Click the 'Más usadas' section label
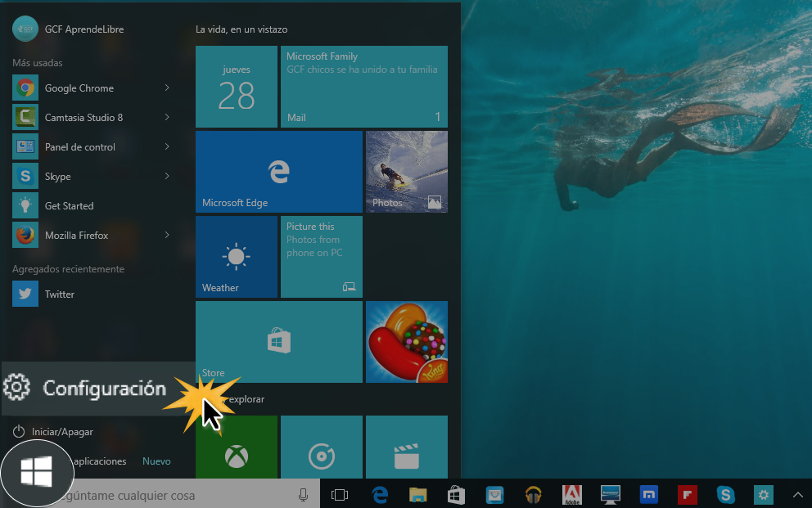The width and height of the screenshot is (812, 508). (38, 63)
